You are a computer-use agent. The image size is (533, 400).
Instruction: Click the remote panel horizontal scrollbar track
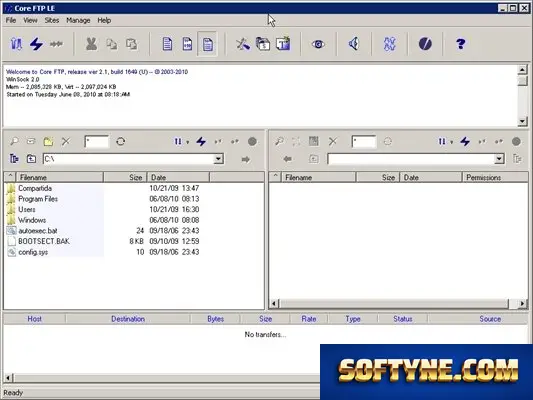coord(394,303)
